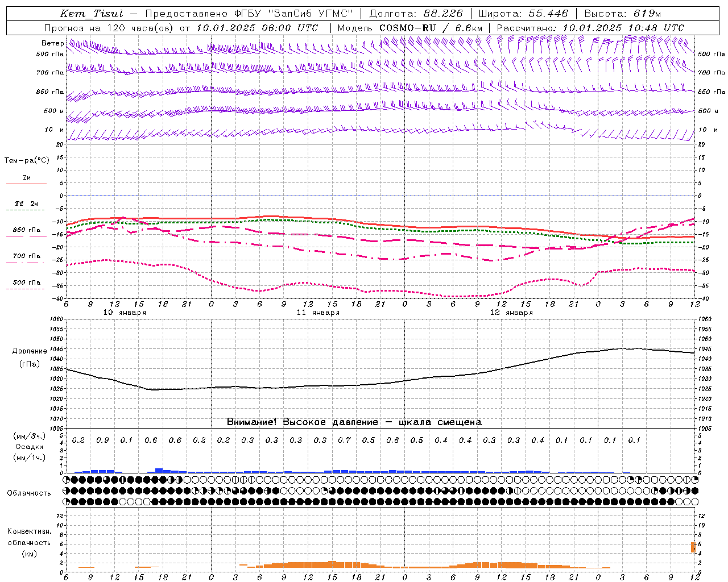Click the dash-dot line sample under '700 гПа' legend
This screenshot has width=728, height=582.
click(26, 263)
